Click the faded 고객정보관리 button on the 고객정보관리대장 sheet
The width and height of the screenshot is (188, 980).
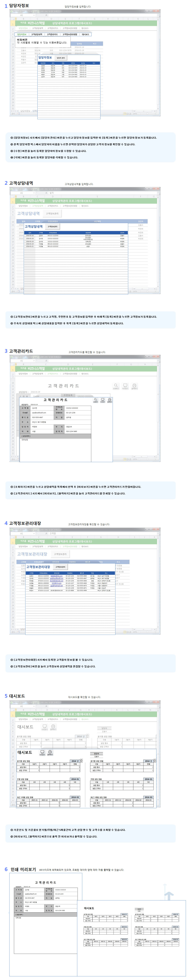pyautogui.click(x=60, y=554)
